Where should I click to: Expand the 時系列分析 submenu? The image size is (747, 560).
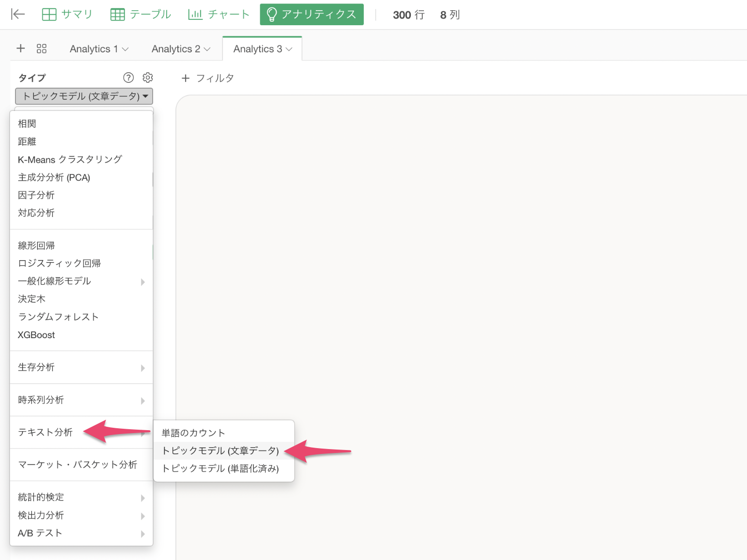coord(81,400)
